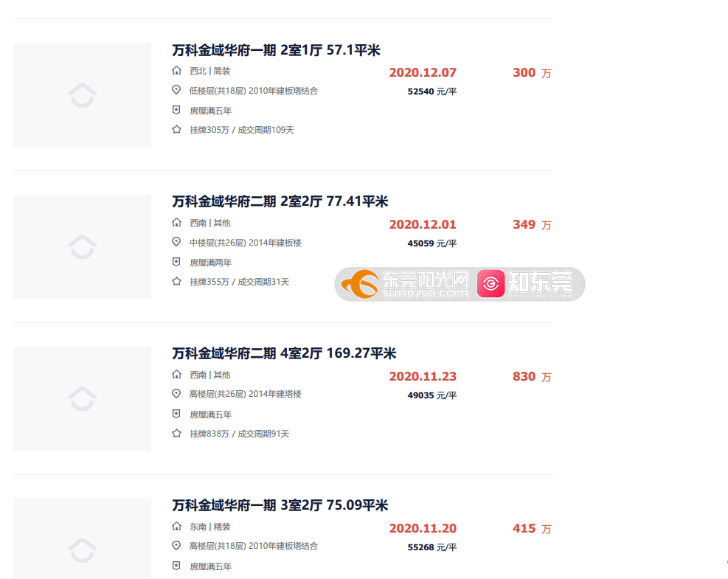Click star icon beside 挂牌355万

coord(176,281)
